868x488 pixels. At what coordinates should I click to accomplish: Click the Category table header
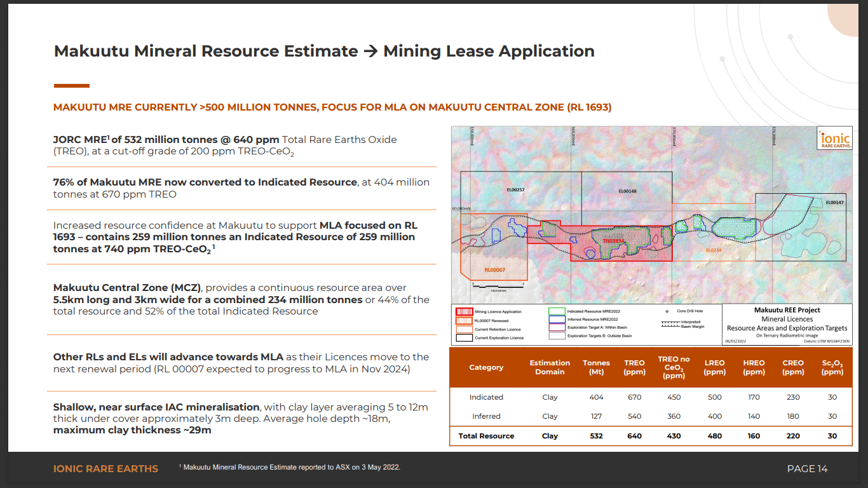486,367
